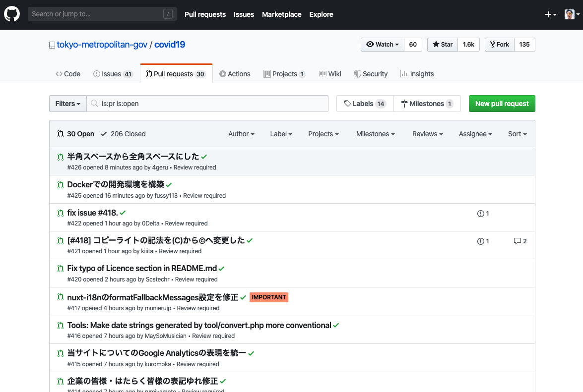Click the IMPORTANT label on PR #417
Image resolution: width=583 pixels, height=392 pixels.
point(269,297)
